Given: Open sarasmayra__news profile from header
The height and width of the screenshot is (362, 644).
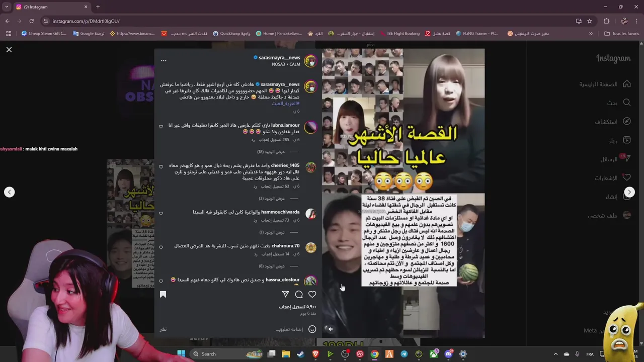Looking at the screenshot, I should click(279, 58).
